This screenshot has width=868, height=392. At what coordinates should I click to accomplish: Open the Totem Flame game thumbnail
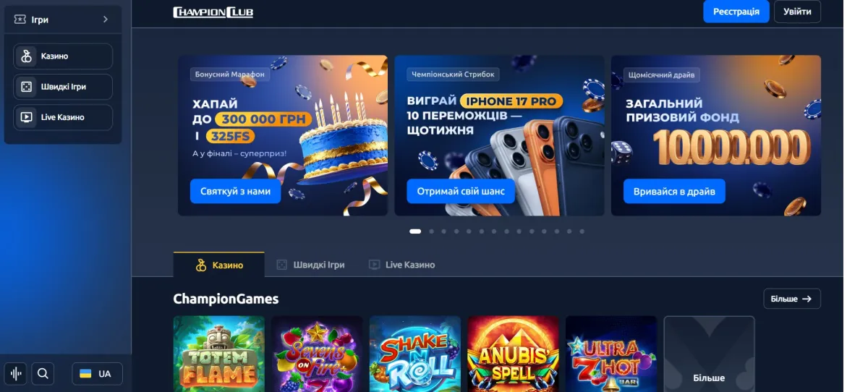click(219, 354)
